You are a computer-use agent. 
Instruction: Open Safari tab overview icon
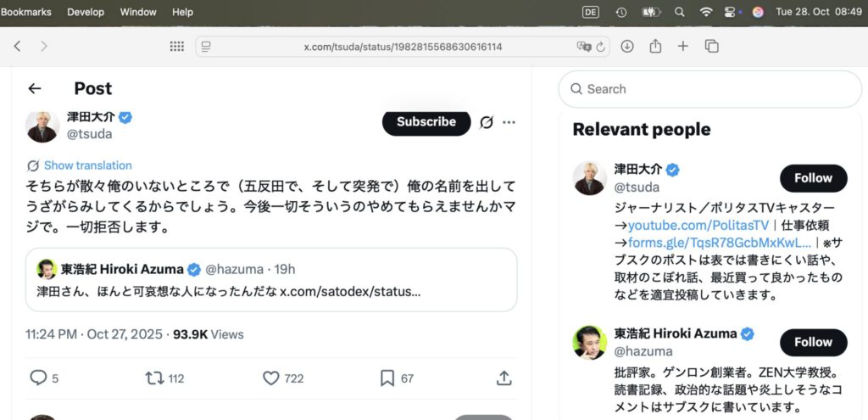click(711, 47)
